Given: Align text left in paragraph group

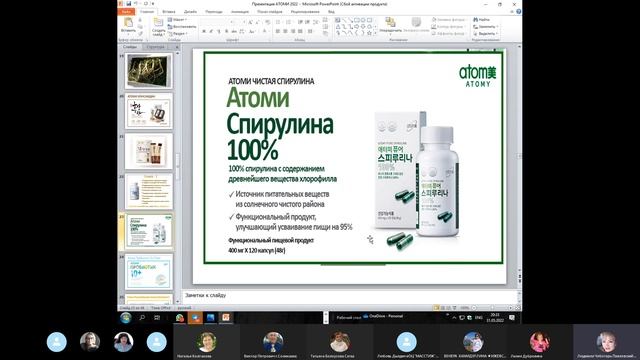Looking at the screenshot, I should click(x=278, y=31).
